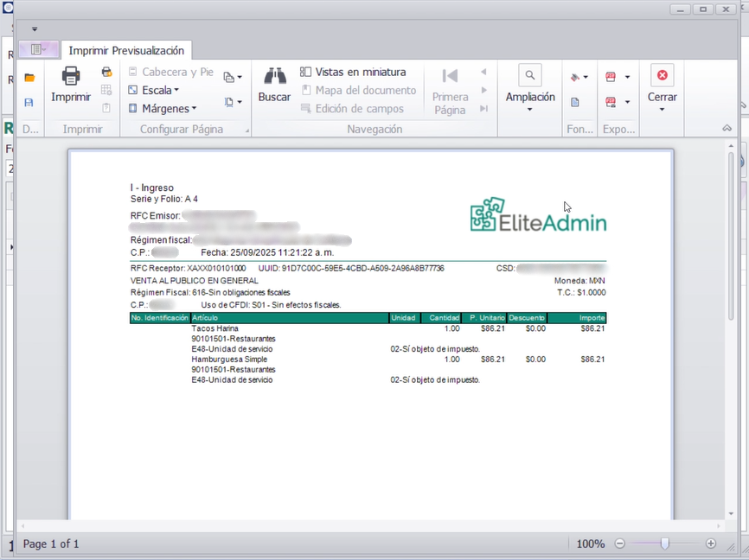Go to Primera Página

[450, 90]
